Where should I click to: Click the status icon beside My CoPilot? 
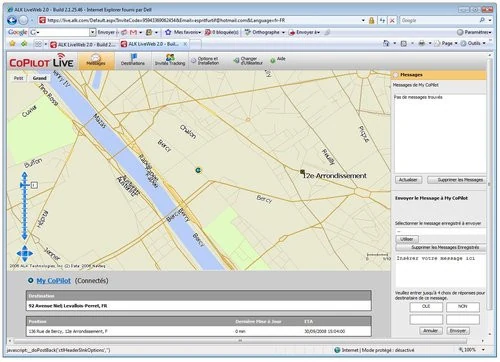[30, 281]
